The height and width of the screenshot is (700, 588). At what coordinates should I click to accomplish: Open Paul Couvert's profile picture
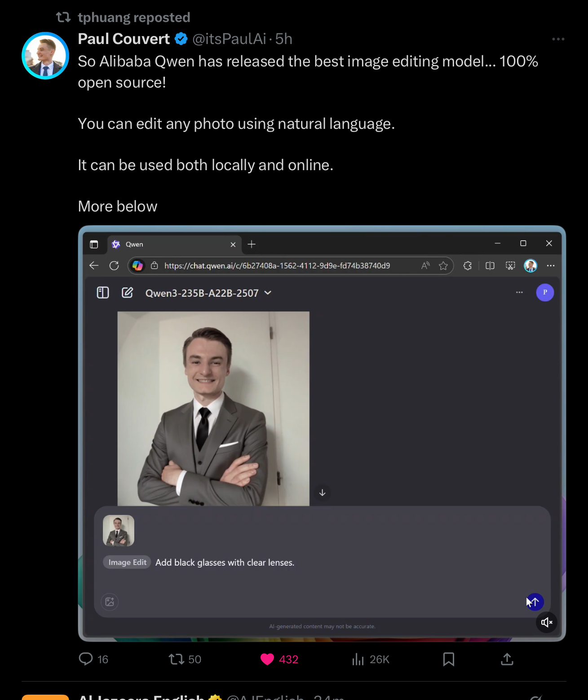45,56
